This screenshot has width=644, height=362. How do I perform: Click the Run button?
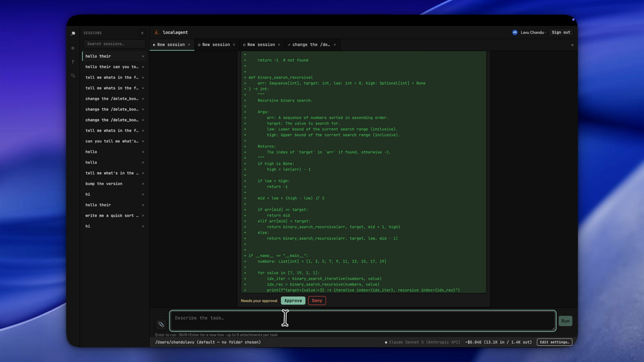565,321
